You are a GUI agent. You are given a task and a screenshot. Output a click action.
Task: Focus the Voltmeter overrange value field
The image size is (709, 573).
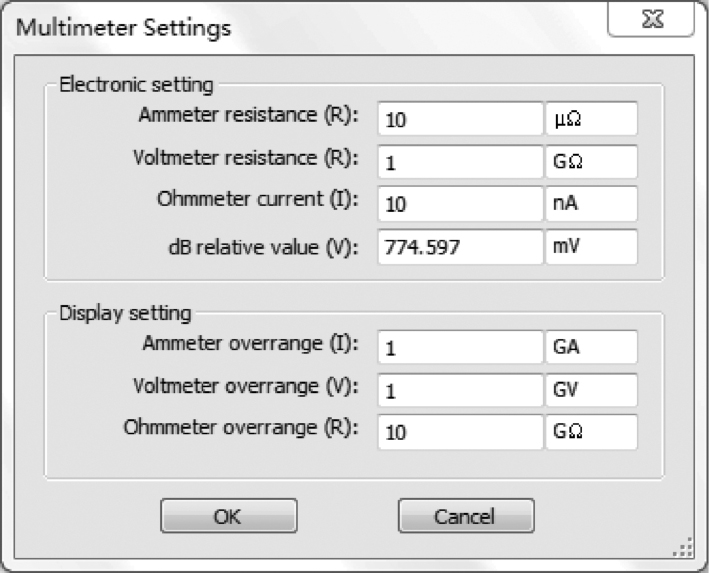point(461,390)
